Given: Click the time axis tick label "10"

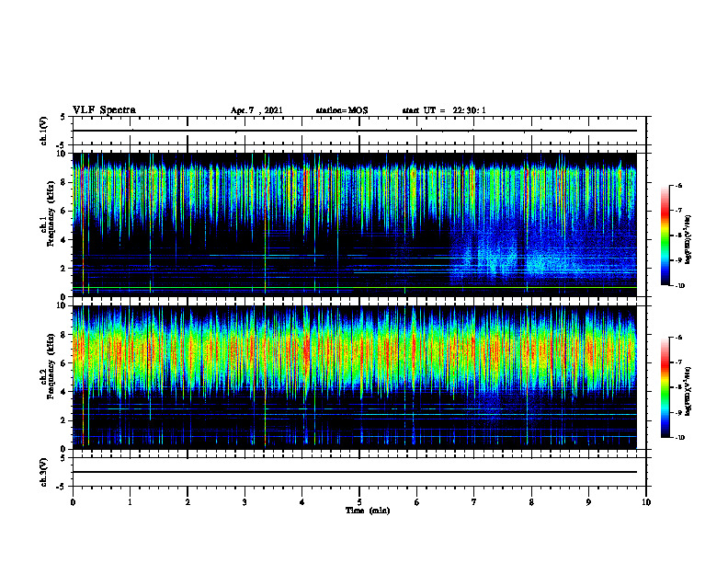Looking at the screenshot, I should point(646,502).
